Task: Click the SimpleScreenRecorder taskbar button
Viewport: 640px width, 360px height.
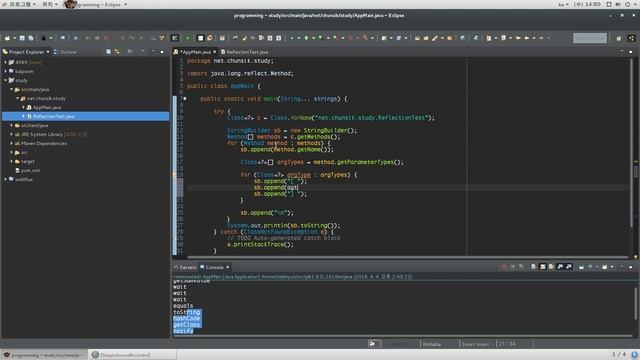Action: click(x=133, y=355)
